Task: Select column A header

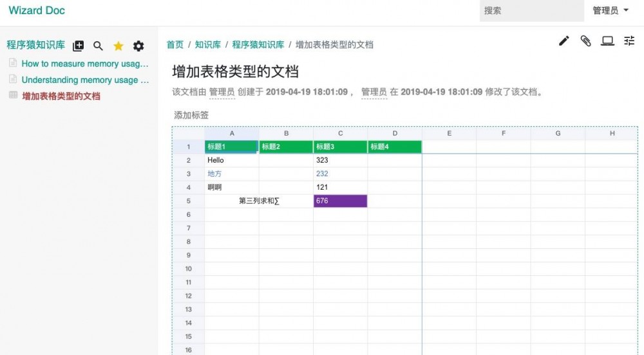Action: pyautogui.click(x=232, y=133)
